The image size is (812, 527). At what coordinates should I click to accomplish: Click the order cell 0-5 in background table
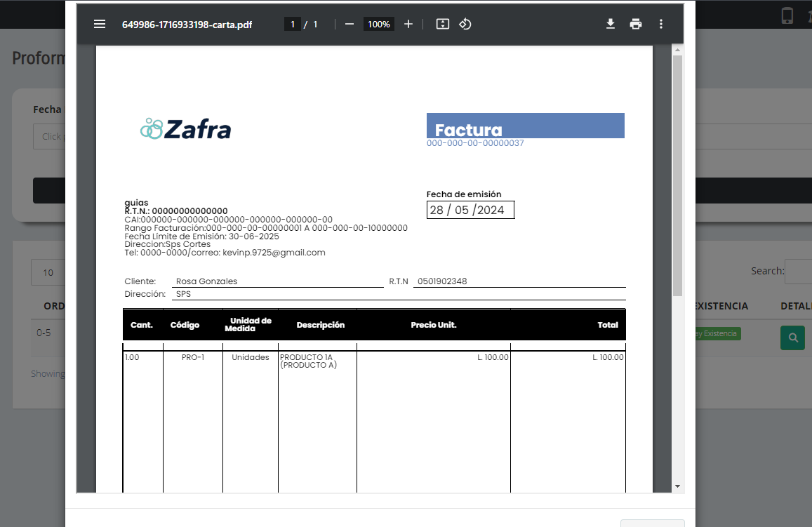tap(44, 333)
